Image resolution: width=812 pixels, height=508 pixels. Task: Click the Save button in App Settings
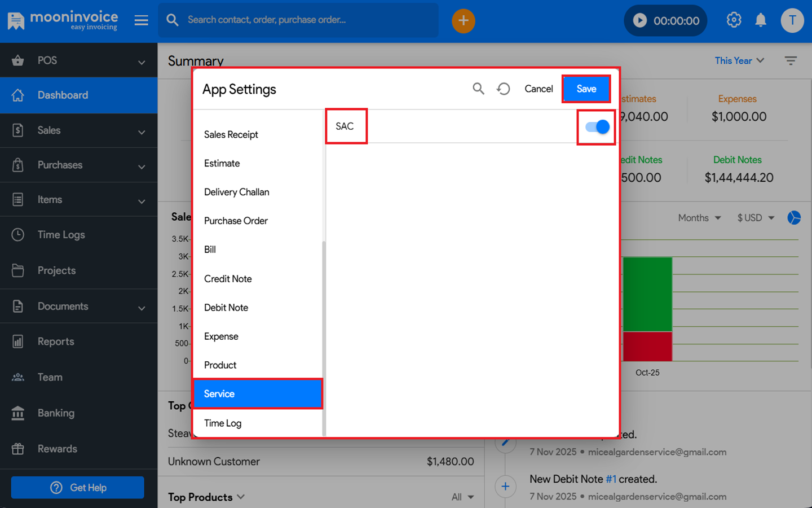586,89
